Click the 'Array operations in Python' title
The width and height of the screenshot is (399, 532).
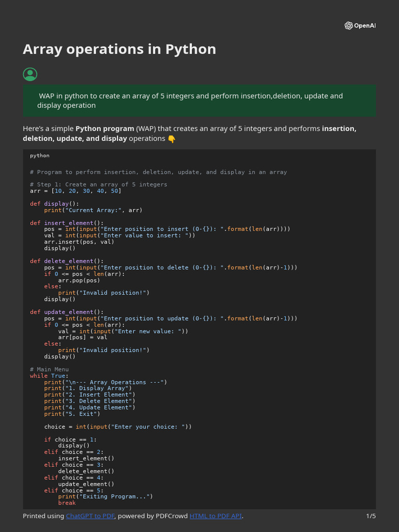pos(119,49)
